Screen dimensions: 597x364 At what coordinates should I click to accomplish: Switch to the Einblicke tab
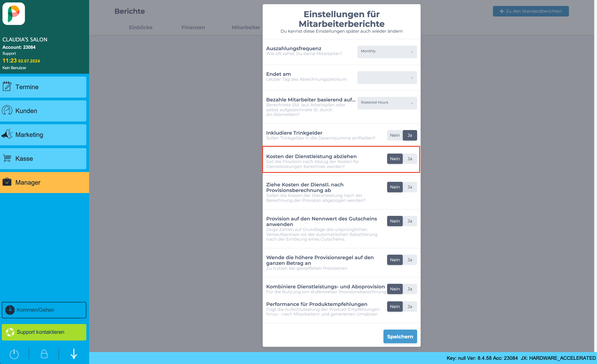[x=141, y=27]
